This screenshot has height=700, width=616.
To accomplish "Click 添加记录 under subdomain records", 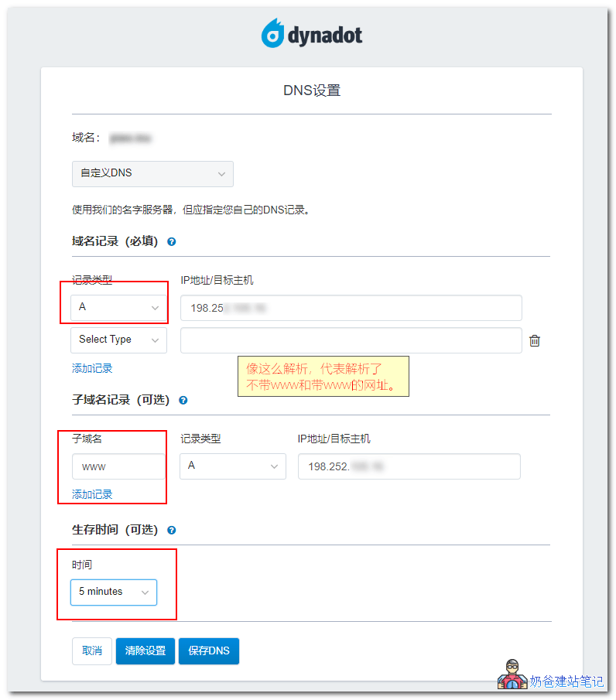I will 92,494.
